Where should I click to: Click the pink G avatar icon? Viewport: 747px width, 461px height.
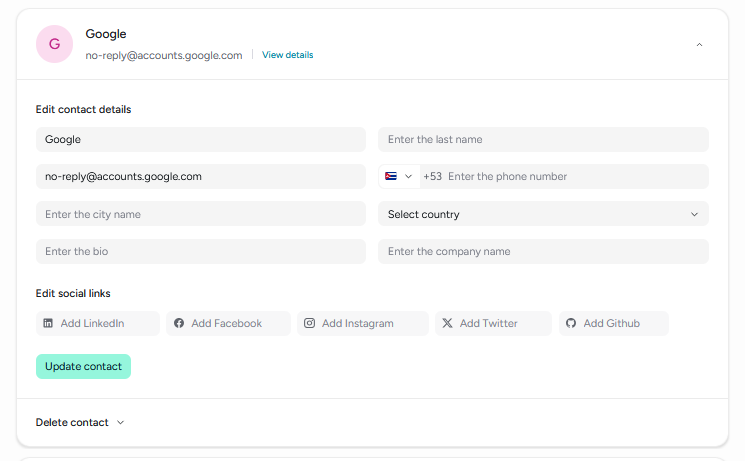54,44
